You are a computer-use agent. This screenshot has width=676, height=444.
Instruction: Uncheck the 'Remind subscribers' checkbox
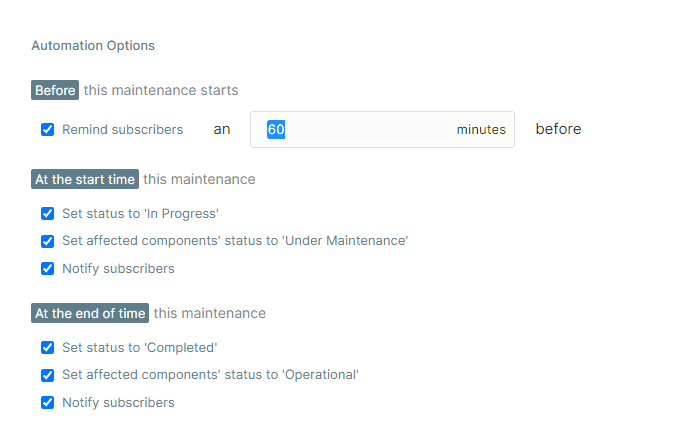pyautogui.click(x=47, y=130)
